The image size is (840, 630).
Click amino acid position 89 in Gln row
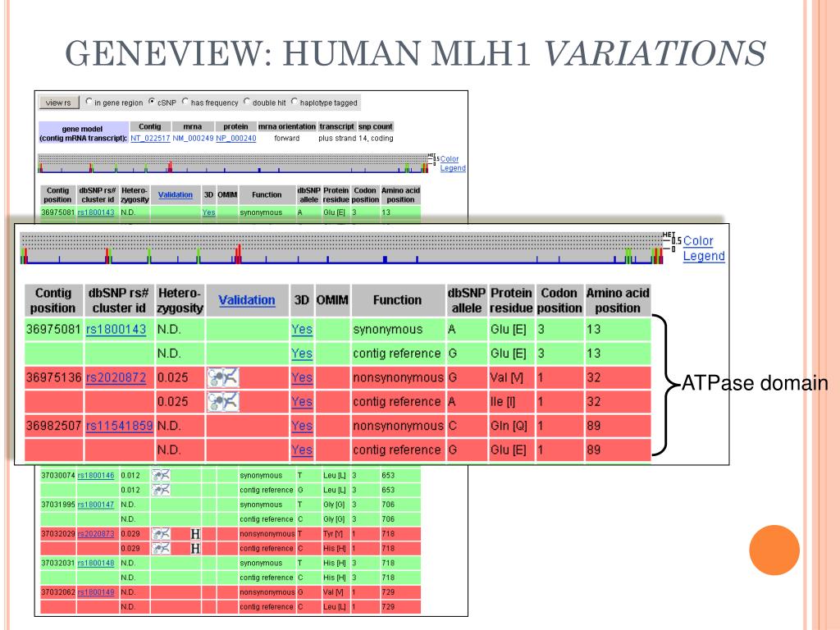tap(594, 426)
